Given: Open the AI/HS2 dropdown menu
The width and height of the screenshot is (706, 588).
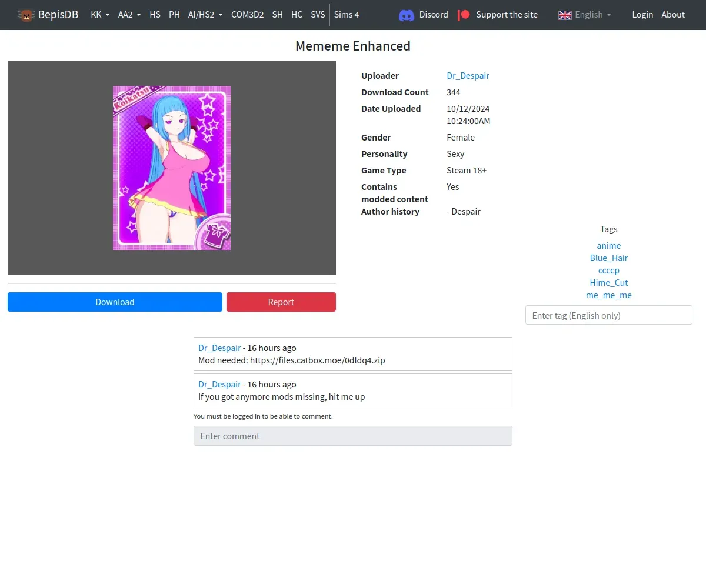Looking at the screenshot, I should pyautogui.click(x=205, y=15).
